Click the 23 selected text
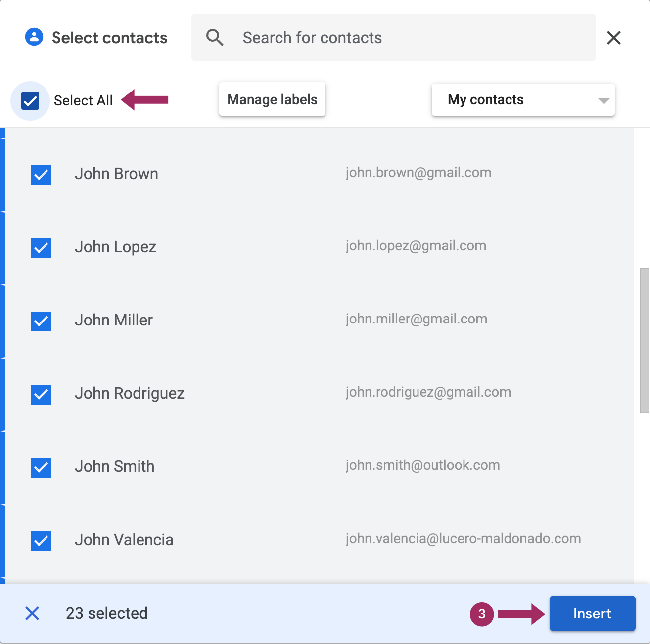 [x=107, y=613]
